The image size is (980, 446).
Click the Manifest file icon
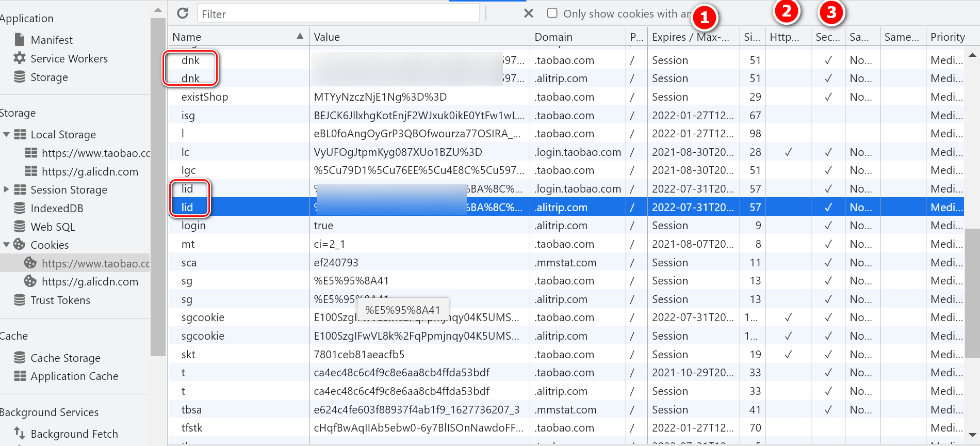point(20,40)
